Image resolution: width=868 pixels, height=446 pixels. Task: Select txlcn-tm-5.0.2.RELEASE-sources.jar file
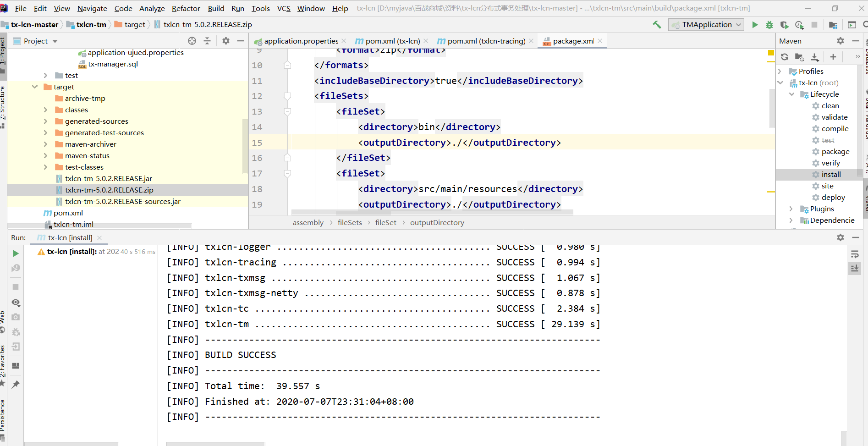[x=123, y=201]
